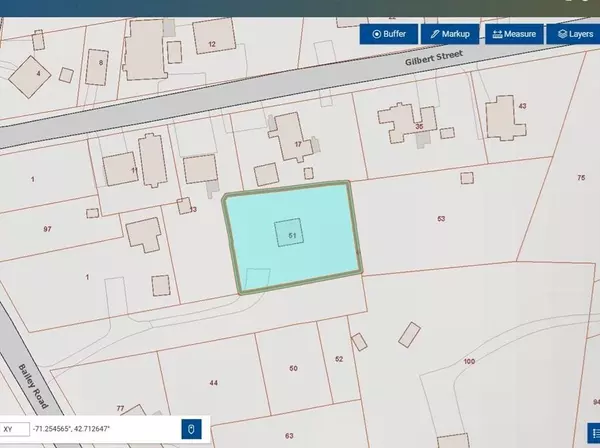
Task: Select parcel 53 on the map
Action: pos(440,218)
